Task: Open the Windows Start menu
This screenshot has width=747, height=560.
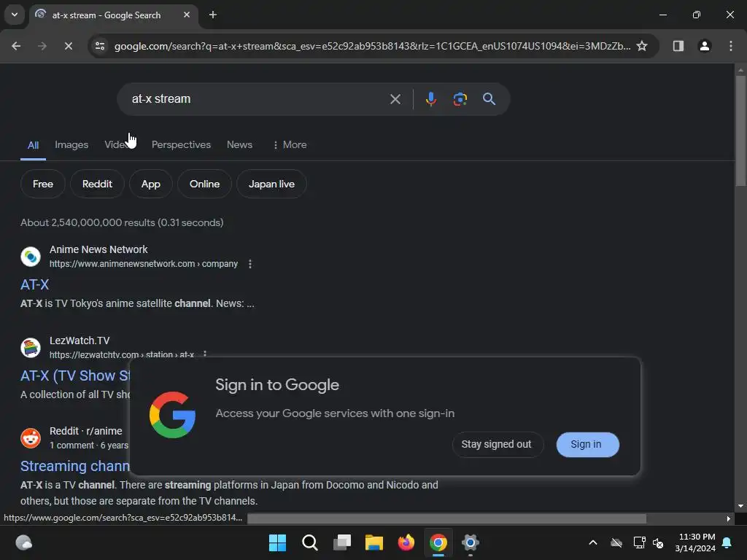Action: (277, 542)
